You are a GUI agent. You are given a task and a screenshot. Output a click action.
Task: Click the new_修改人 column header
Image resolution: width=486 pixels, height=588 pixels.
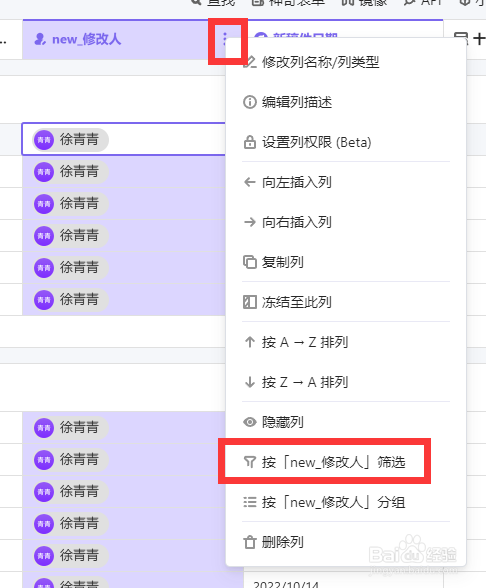pyautogui.click(x=87, y=39)
